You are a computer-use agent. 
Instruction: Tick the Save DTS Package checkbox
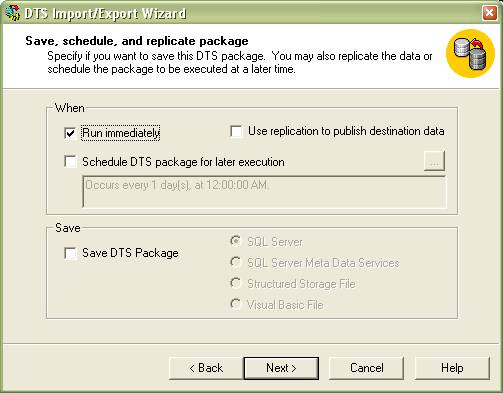point(70,253)
